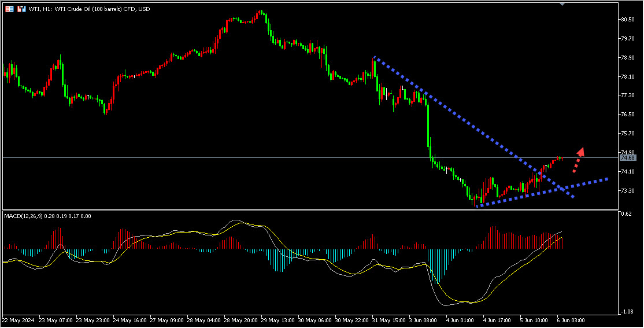Image resolution: width=644 pixels, height=328 pixels.
Task: Click the current price label 74.68
Action: [628, 158]
